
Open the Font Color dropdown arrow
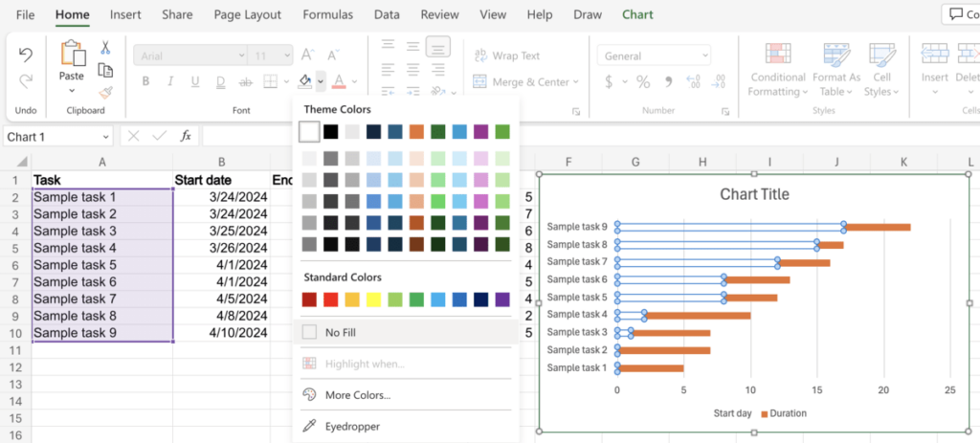[x=354, y=81]
